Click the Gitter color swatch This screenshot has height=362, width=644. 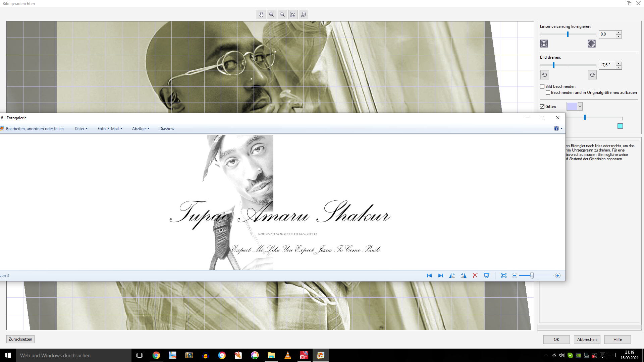572,107
